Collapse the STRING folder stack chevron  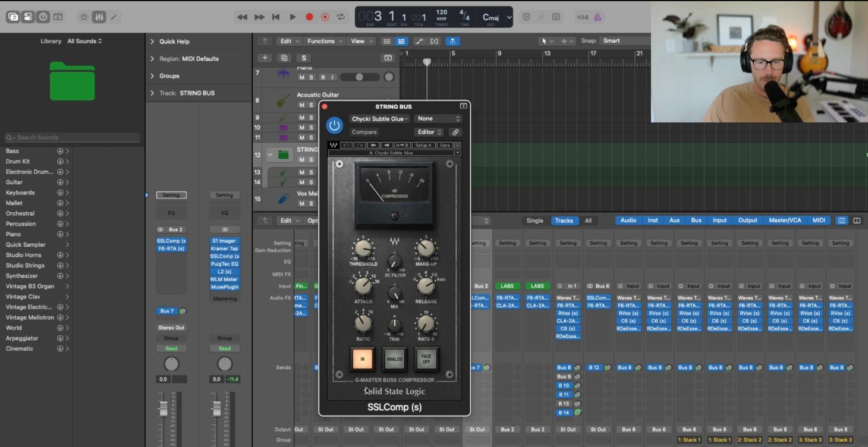271,155
